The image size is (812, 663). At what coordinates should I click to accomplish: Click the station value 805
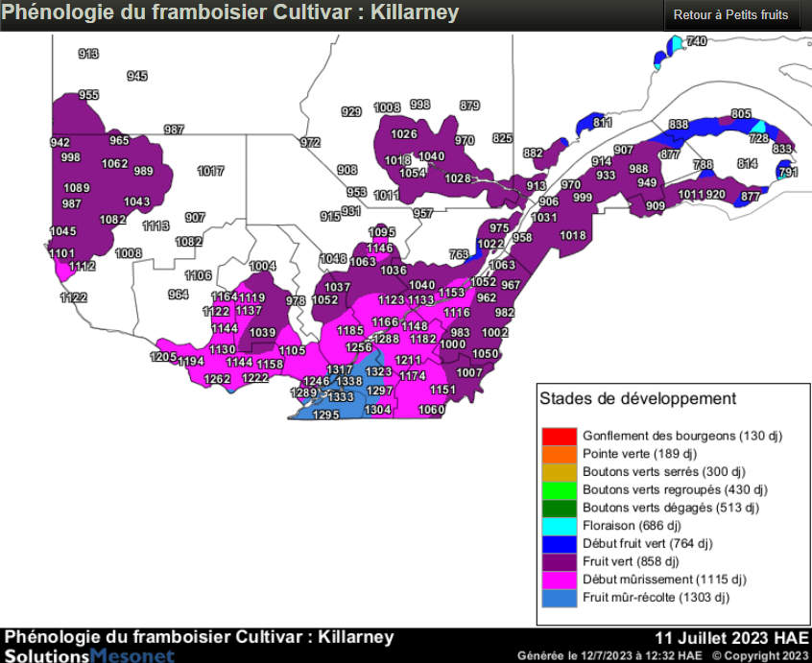click(741, 114)
